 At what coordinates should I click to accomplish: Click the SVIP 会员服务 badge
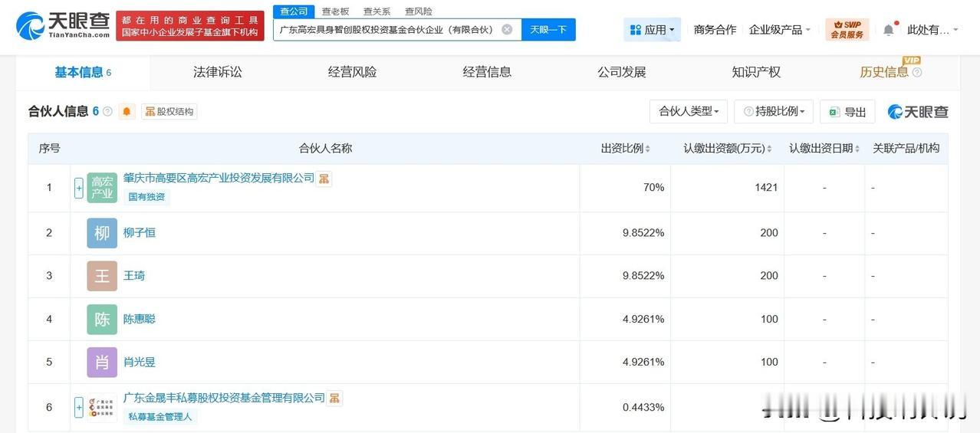coord(847,30)
